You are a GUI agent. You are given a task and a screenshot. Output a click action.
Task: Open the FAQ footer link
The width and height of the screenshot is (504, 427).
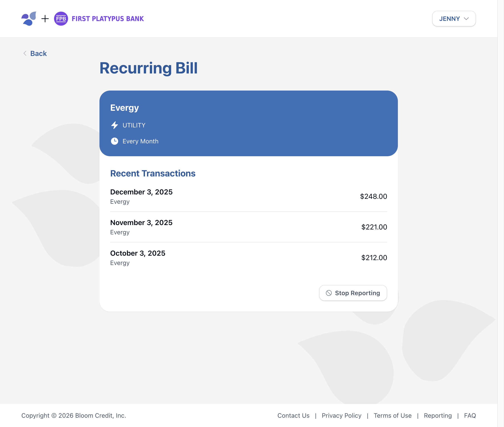coord(470,415)
